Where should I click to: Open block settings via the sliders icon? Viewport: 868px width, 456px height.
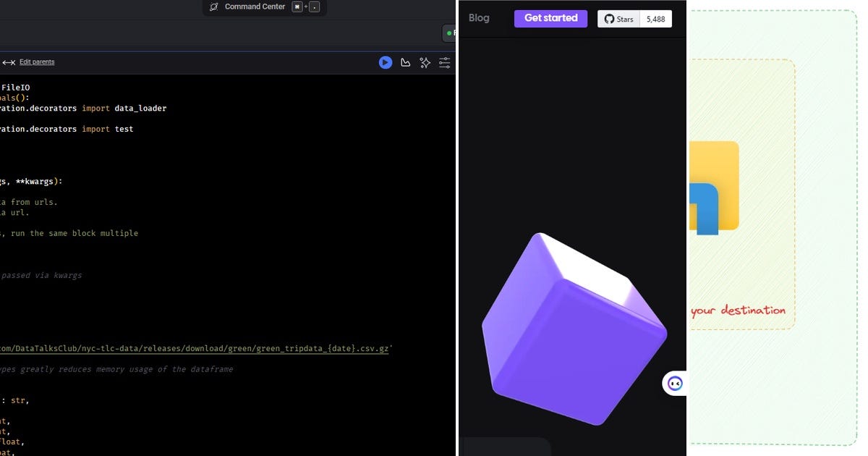click(x=444, y=62)
